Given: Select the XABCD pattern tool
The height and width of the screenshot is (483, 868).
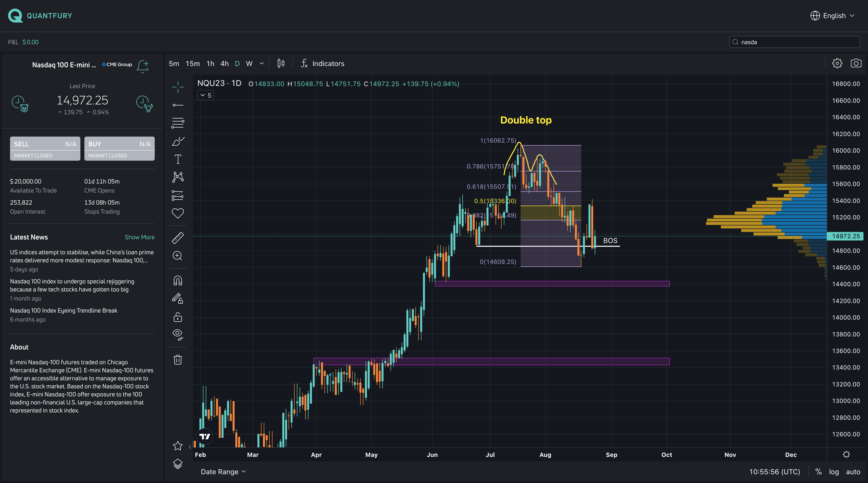Looking at the screenshot, I should click(178, 177).
